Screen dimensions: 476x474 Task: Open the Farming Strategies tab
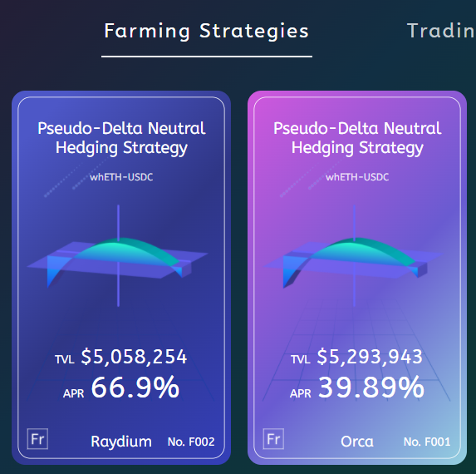pos(206,32)
